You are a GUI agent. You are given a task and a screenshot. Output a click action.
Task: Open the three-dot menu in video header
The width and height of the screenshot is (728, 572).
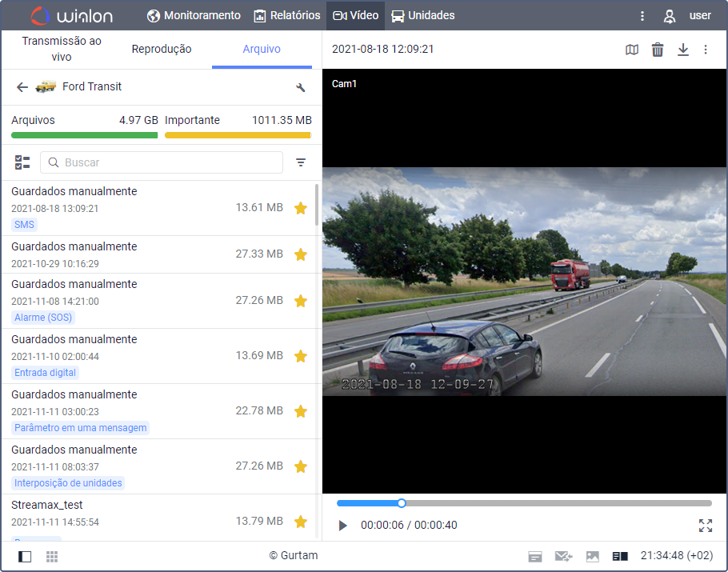click(x=706, y=50)
